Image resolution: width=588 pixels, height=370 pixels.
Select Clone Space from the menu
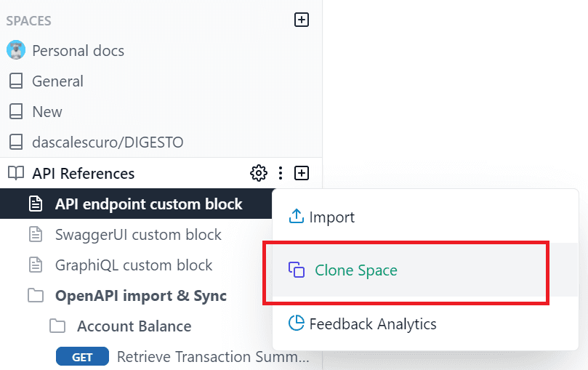[356, 270]
